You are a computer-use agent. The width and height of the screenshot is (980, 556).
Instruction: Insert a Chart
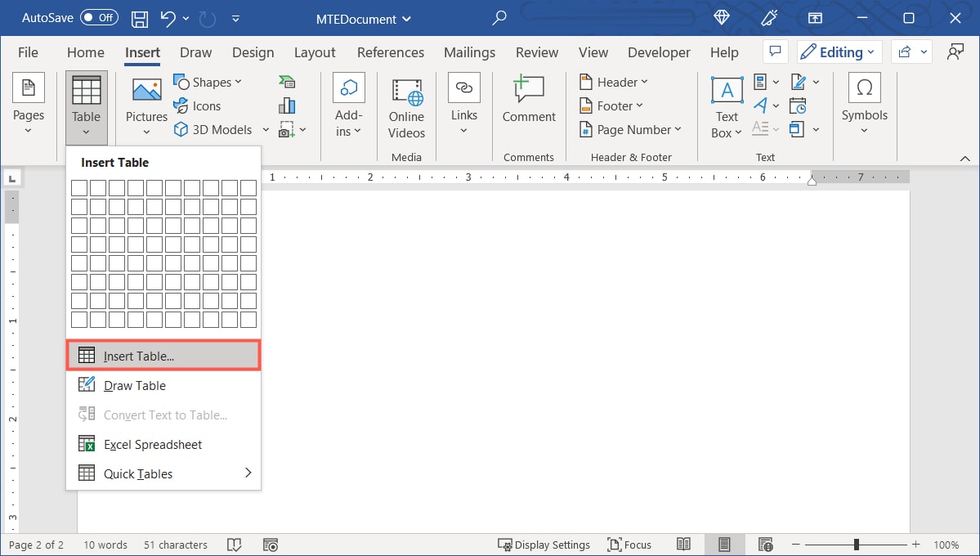(287, 105)
